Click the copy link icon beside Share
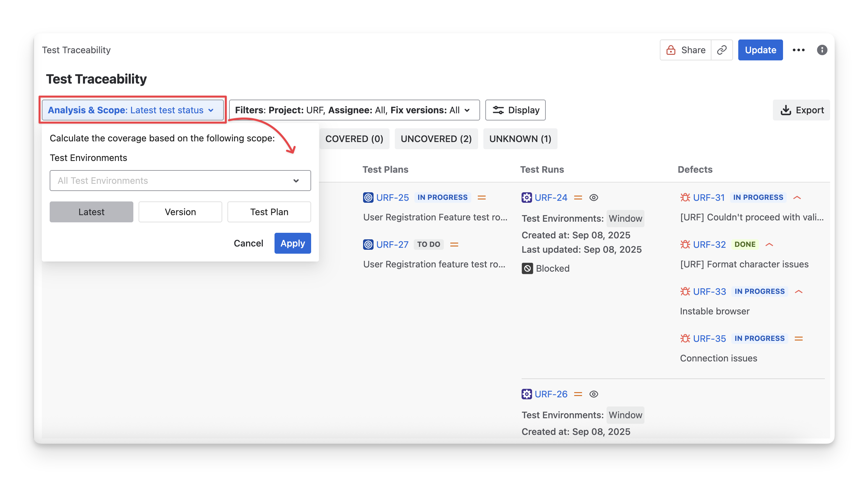 [x=721, y=50]
